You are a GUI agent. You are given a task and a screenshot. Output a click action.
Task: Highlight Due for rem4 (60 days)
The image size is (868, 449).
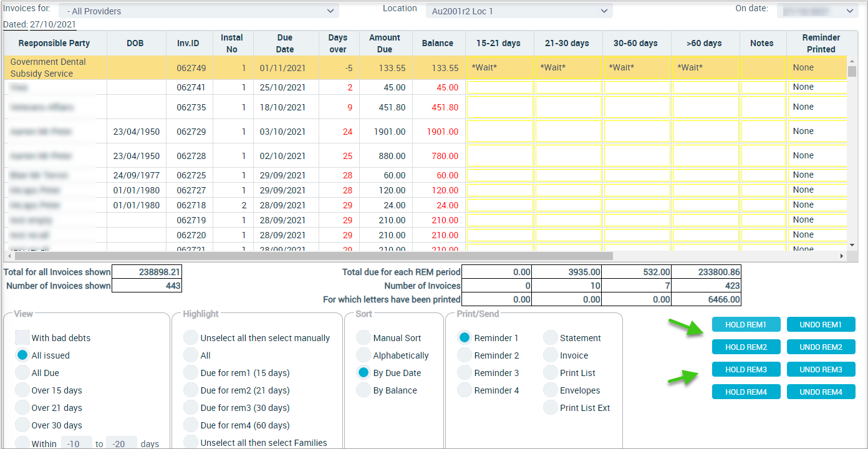(x=191, y=425)
